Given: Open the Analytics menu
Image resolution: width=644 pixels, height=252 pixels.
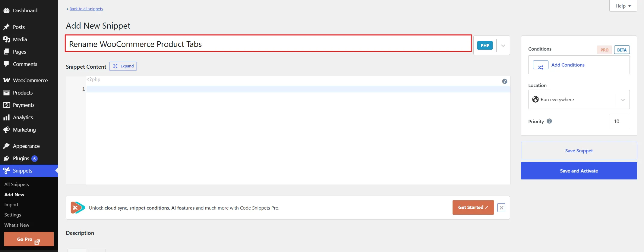Looking at the screenshot, I should 29,117.
